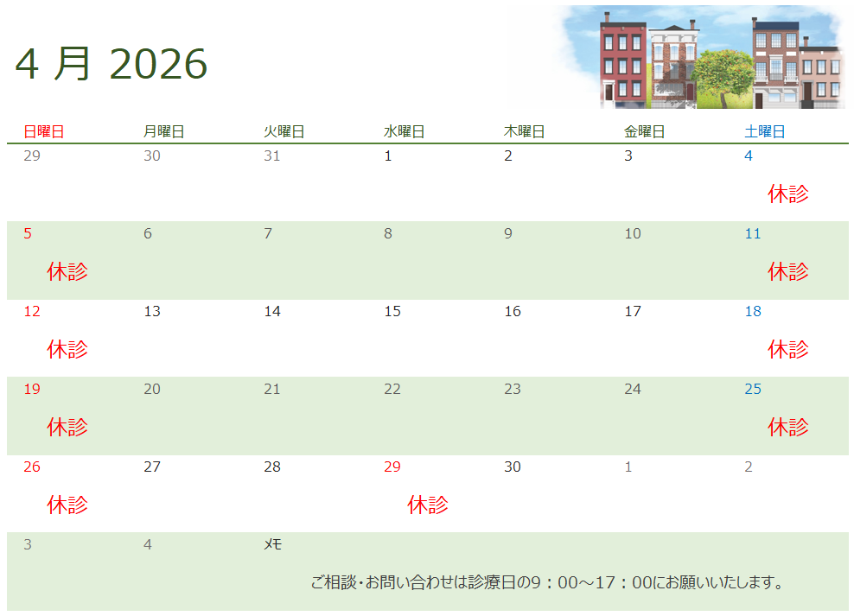Click the 休診 label under Sunday 5

coord(67,272)
